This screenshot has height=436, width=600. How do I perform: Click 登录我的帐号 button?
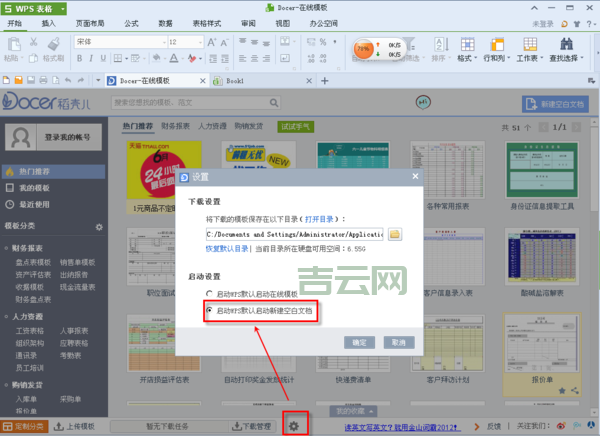(68, 137)
